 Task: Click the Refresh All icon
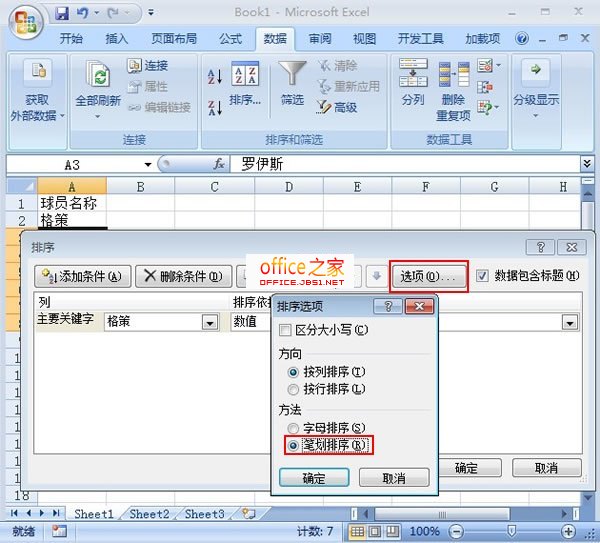[98, 74]
